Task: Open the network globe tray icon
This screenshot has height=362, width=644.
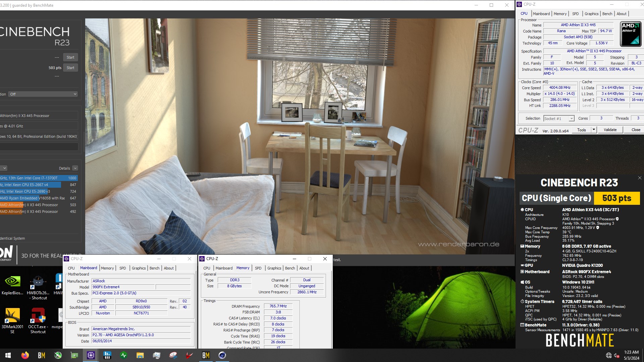Action: pos(609,355)
